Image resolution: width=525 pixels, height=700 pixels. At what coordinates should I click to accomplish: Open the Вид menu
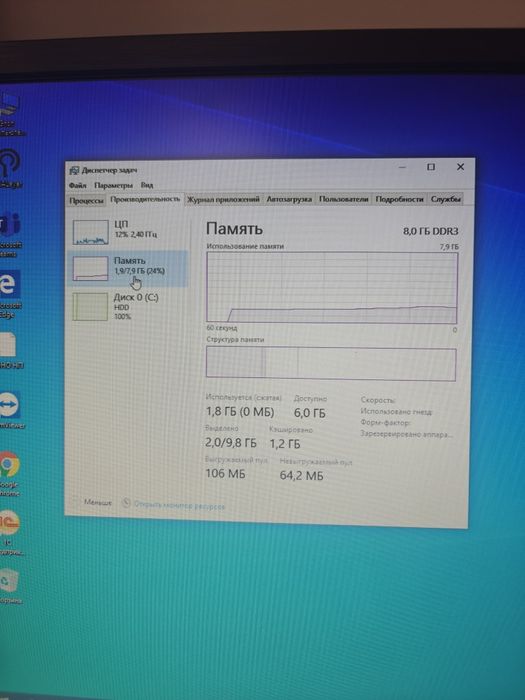pos(147,184)
